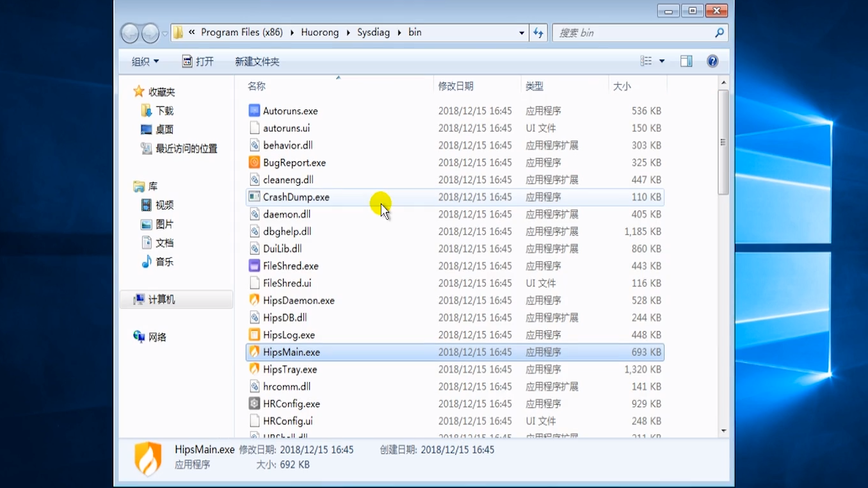Toggle the preview pane icon
The height and width of the screenshot is (488, 868).
pyautogui.click(x=686, y=61)
